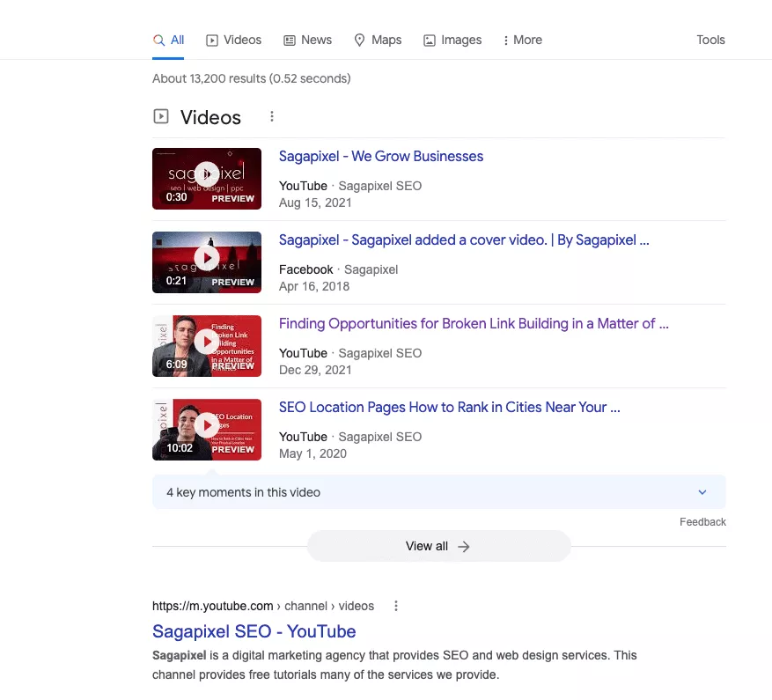Click the Feedback link below videos

coord(702,521)
